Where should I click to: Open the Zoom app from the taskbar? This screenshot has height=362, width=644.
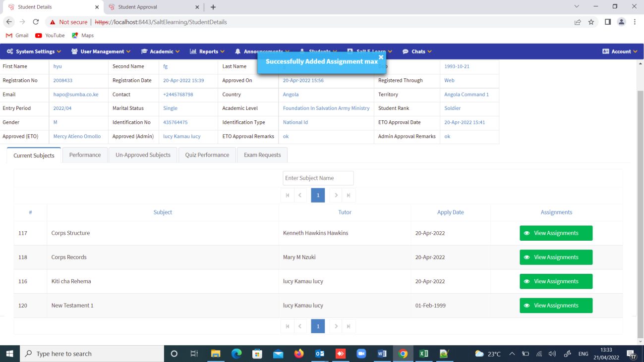(361, 354)
